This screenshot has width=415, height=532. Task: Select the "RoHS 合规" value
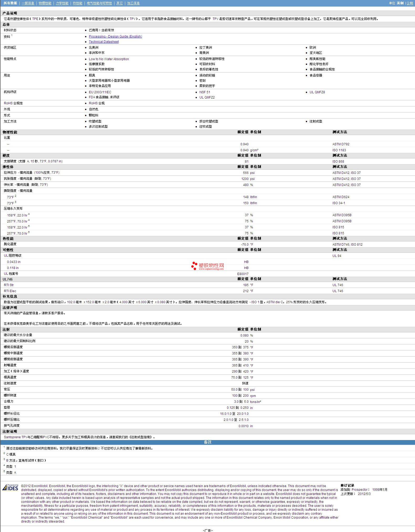[x=97, y=103]
